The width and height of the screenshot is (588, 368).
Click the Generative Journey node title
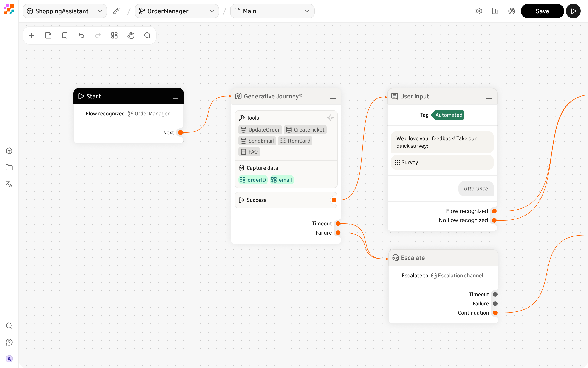[x=273, y=96]
